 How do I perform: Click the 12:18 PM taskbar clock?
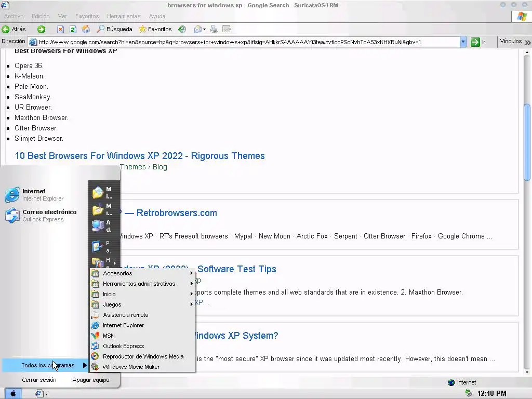coord(491,394)
